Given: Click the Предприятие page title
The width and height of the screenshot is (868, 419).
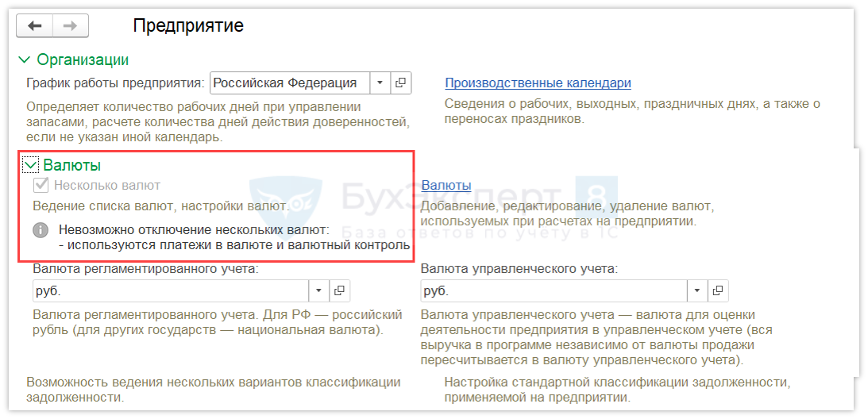Looking at the screenshot, I should pos(188,25).
